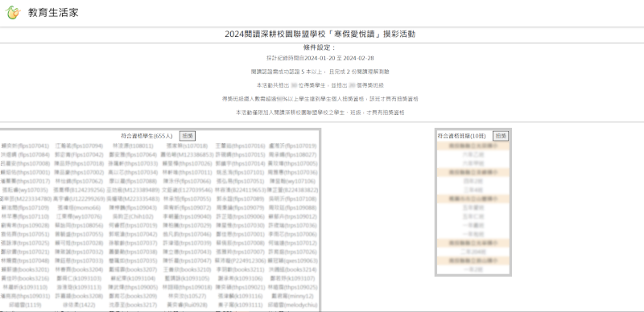Select the first highlighted school row in class list

[x=473, y=146]
